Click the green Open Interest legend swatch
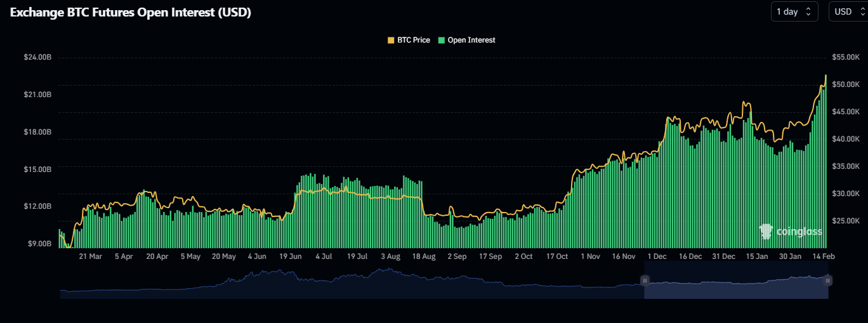The width and height of the screenshot is (868, 323). click(442, 40)
